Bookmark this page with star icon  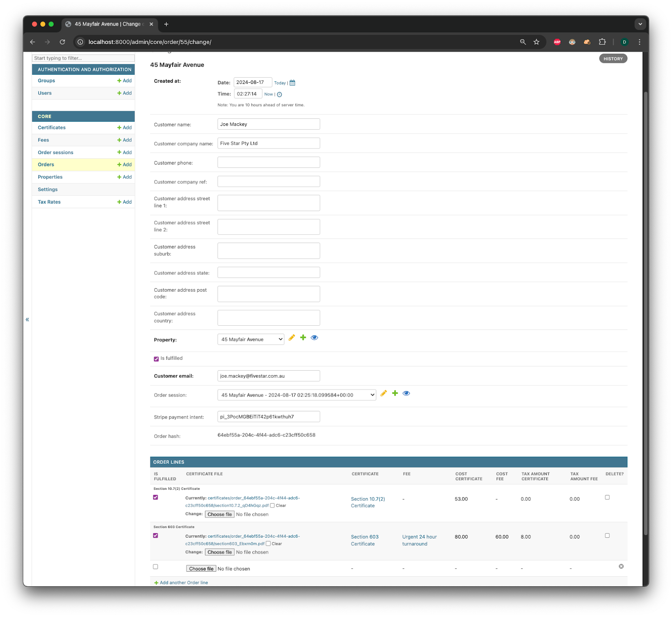tap(536, 42)
